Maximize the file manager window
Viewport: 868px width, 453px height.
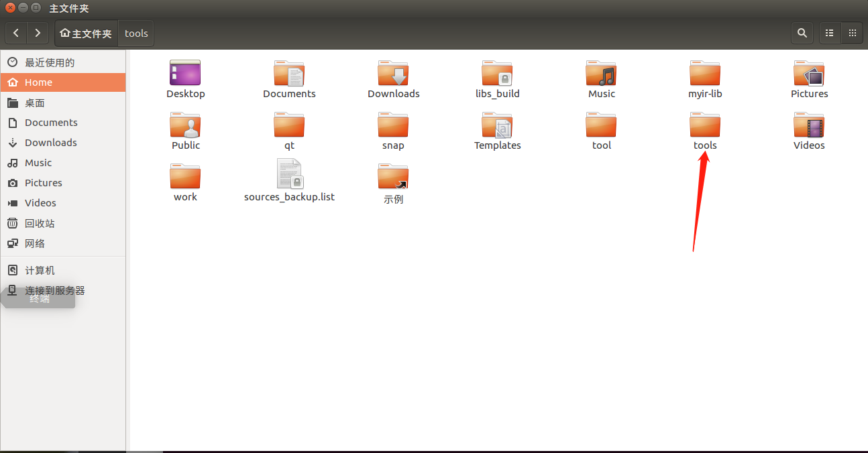click(x=36, y=8)
